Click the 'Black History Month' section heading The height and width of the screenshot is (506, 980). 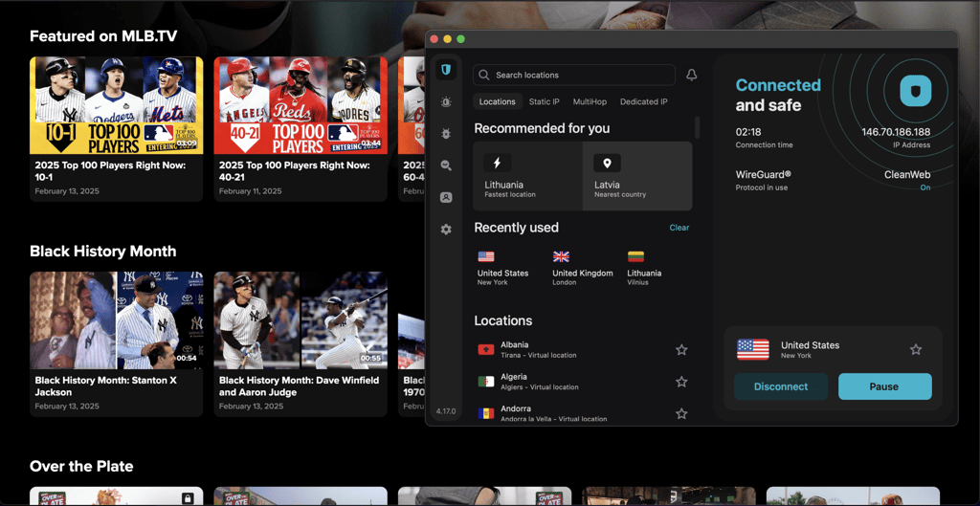103,252
